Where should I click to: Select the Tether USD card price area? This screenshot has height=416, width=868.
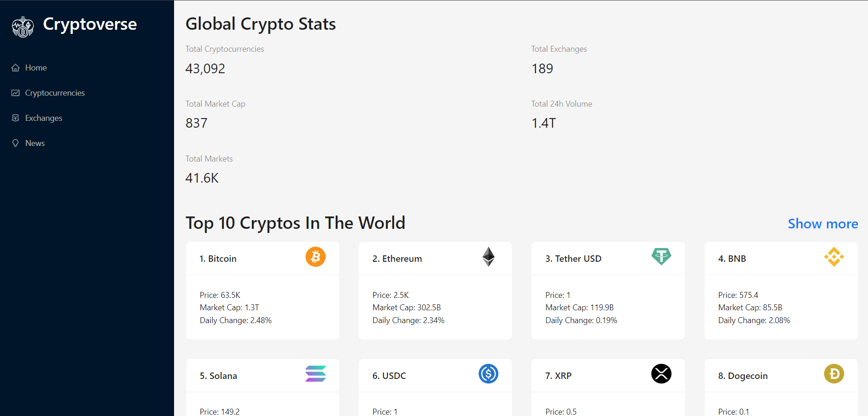click(x=557, y=295)
